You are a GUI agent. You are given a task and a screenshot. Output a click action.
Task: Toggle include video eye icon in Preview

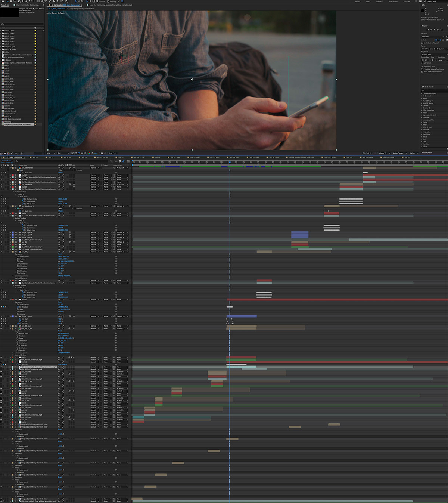(x=436, y=40)
